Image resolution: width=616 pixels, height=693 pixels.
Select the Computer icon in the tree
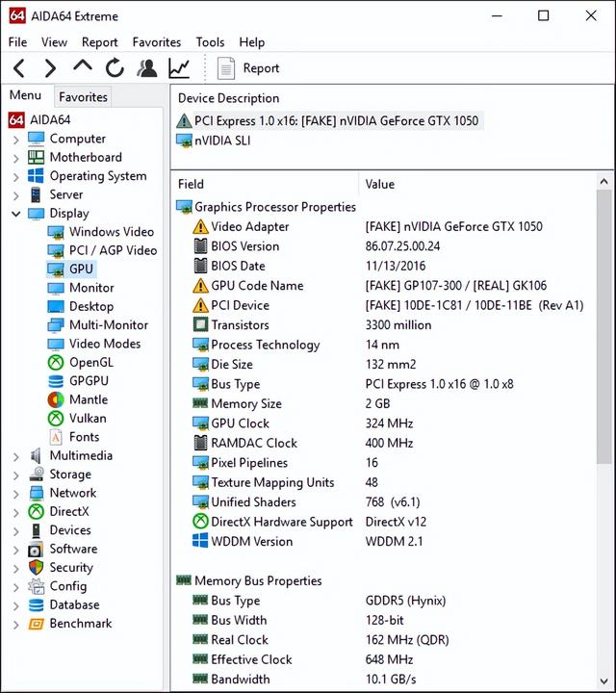(36, 139)
